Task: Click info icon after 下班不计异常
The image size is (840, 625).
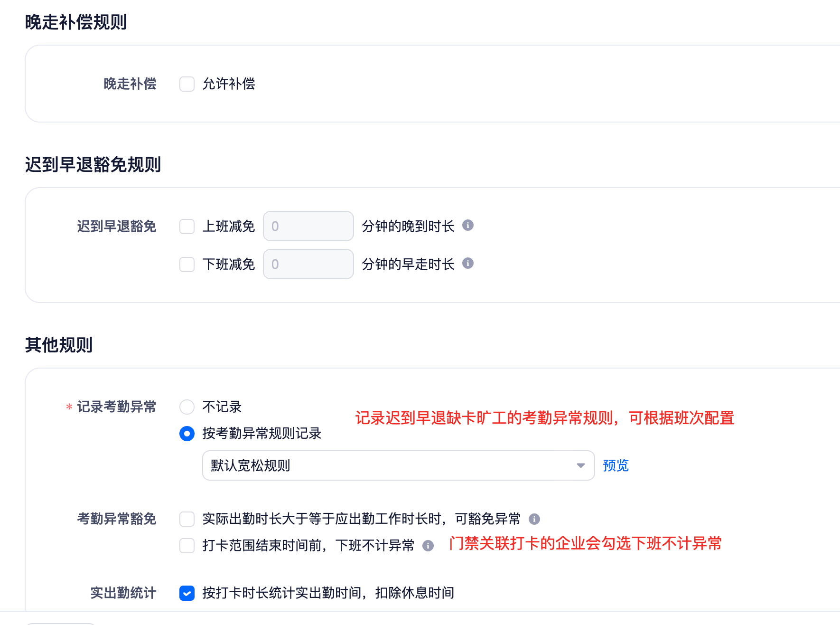Action: click(x=428, y=546)
